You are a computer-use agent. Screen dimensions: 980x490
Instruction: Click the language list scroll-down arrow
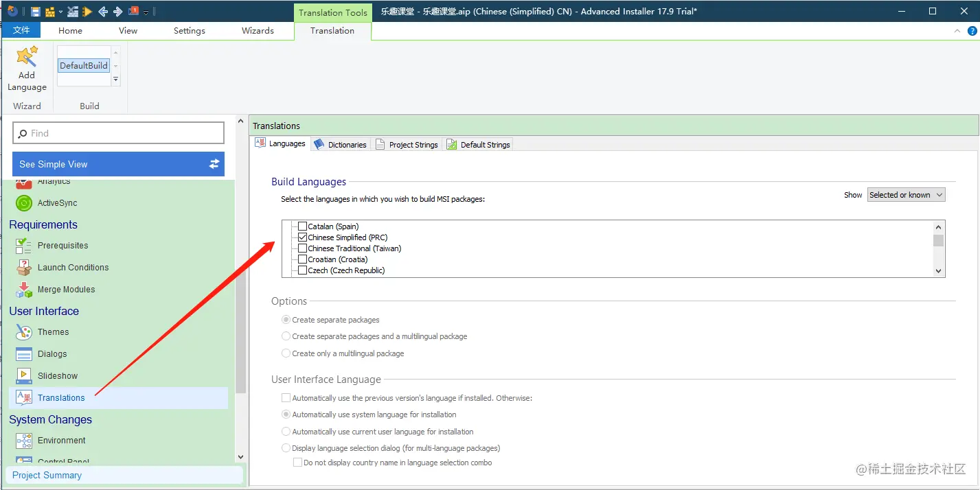pyautogui.click(x=938, y=271)
